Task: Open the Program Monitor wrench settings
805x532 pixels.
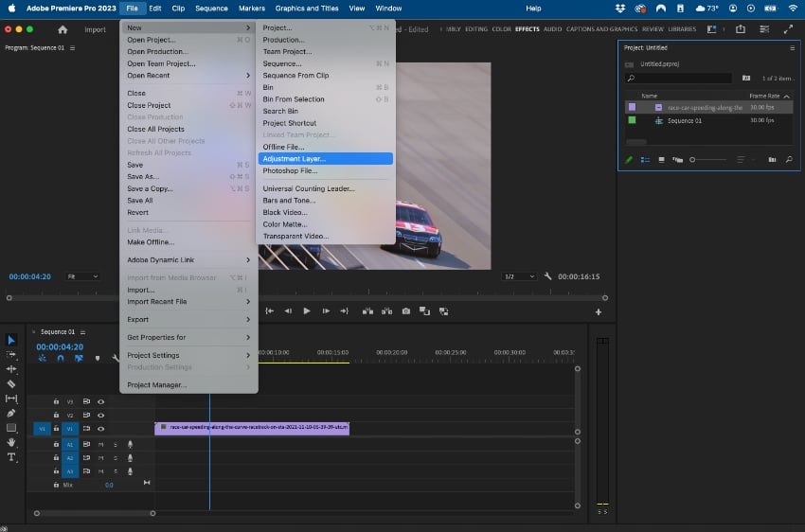Action: tap(547, 276)
